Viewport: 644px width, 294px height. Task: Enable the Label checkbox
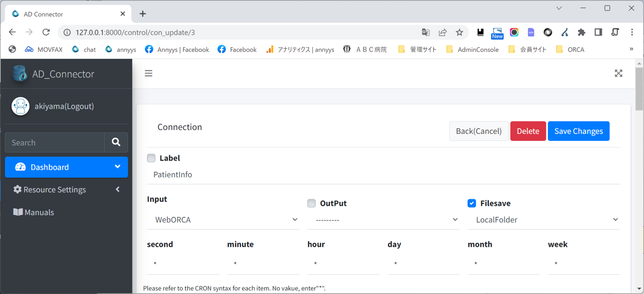151,158
